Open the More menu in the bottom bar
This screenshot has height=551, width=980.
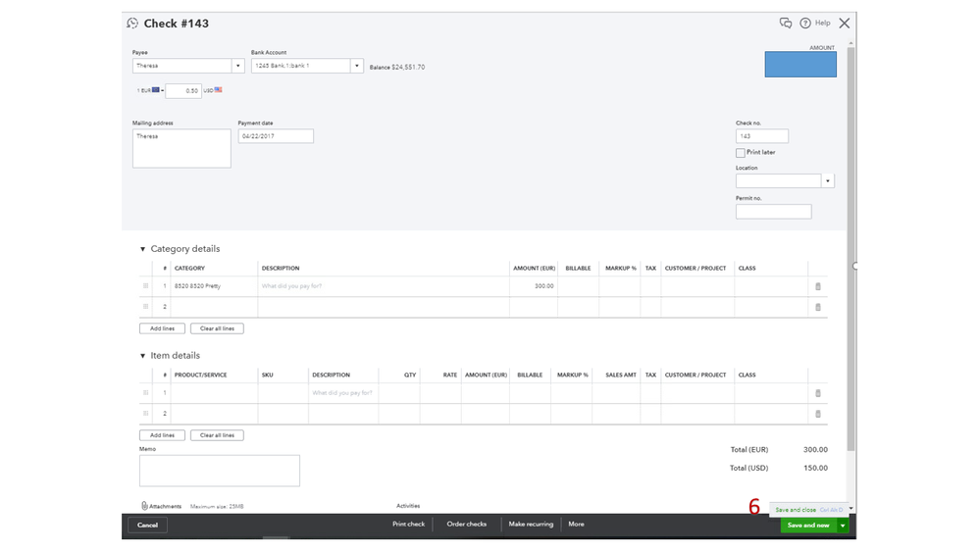pyautogui.click(x=576, y=525)
